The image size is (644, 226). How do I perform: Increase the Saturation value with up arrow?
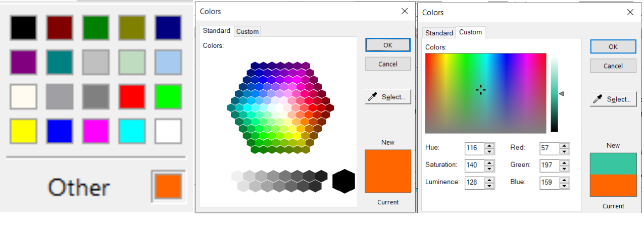coord(489,162)
